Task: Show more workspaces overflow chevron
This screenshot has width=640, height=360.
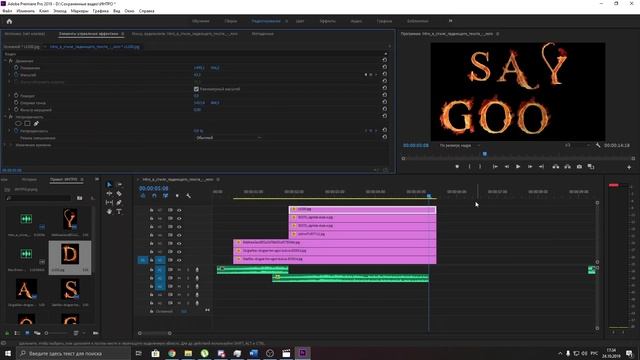Action: [x=451, y=21]
